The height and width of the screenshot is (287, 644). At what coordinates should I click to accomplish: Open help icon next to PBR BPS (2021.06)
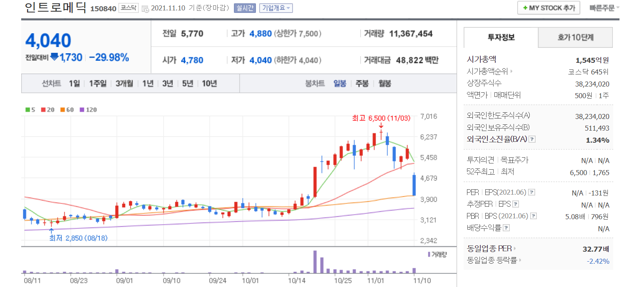pos(534,216)
